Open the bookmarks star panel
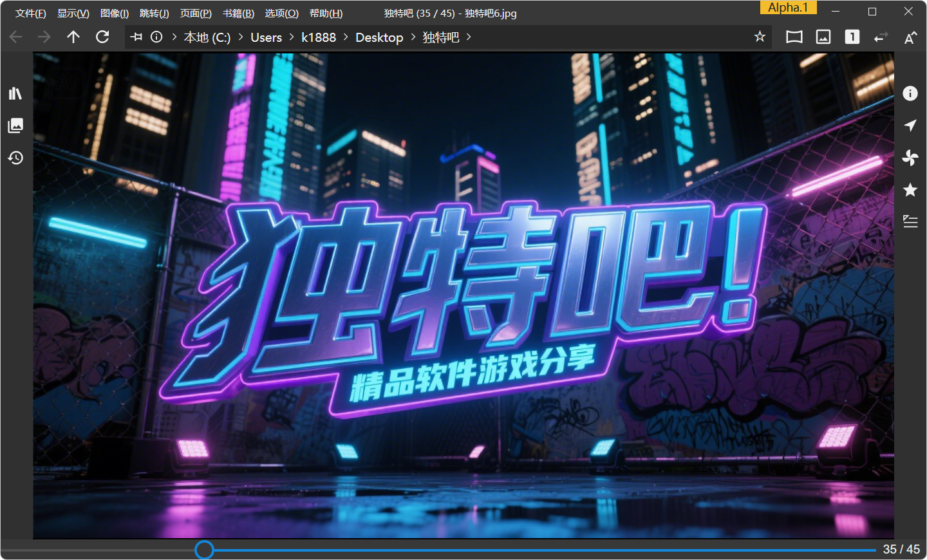 (910, 190)
